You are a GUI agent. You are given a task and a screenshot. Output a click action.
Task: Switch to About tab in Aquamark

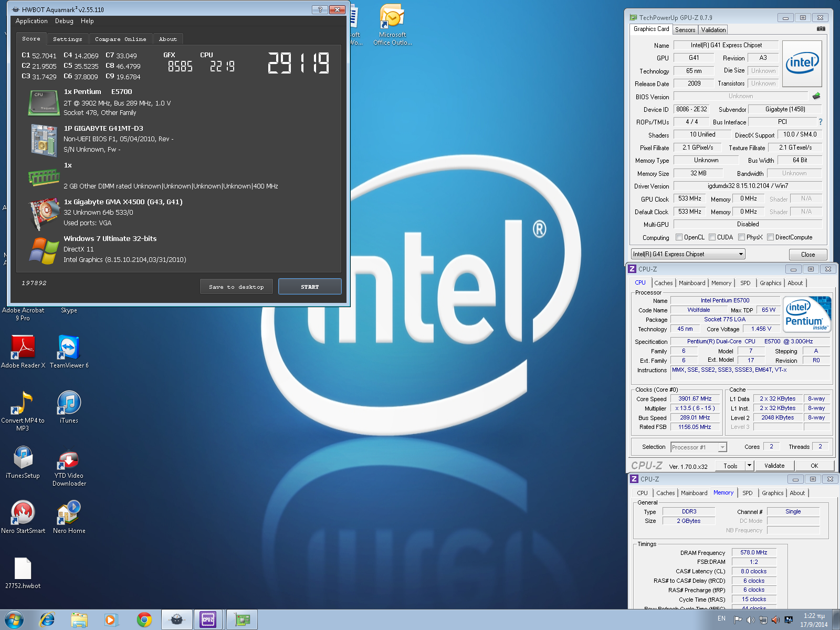tap(168, 39)
